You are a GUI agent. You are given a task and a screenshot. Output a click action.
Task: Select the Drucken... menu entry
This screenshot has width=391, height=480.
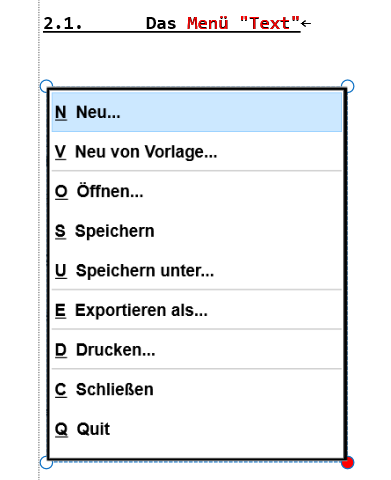[x=197, y=350]
